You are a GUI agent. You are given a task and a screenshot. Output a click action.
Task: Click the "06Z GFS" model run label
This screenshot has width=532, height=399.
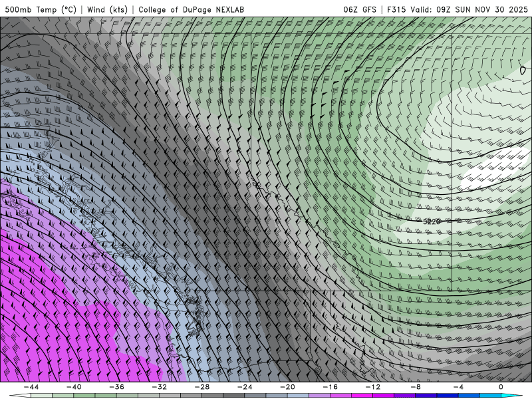360,9
